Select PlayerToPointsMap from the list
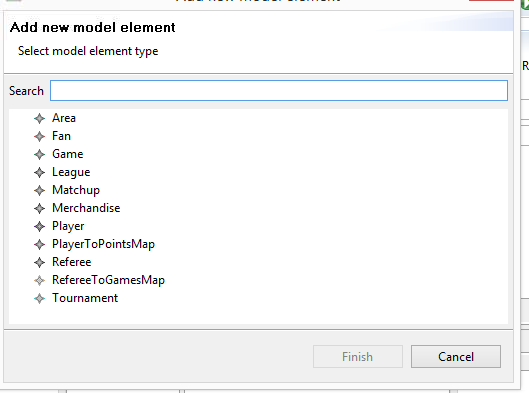The width and height of the screenshot is (529, 393). pyautogui.click(x=103, y=244)
